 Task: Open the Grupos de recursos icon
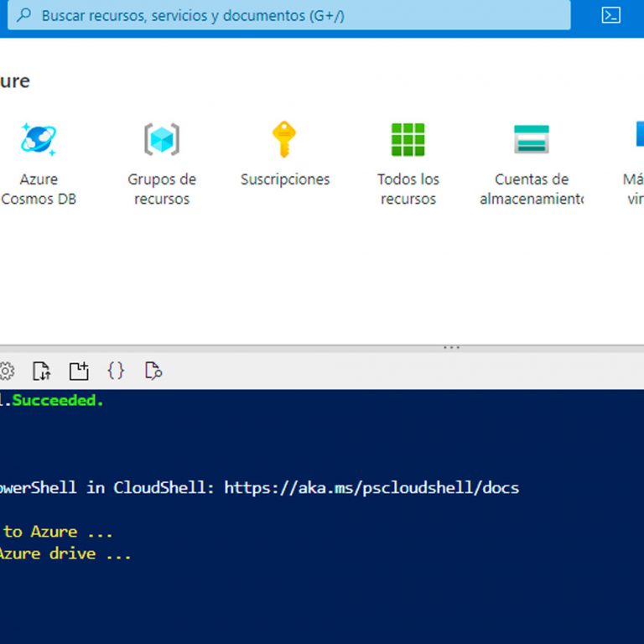point(162,139)
